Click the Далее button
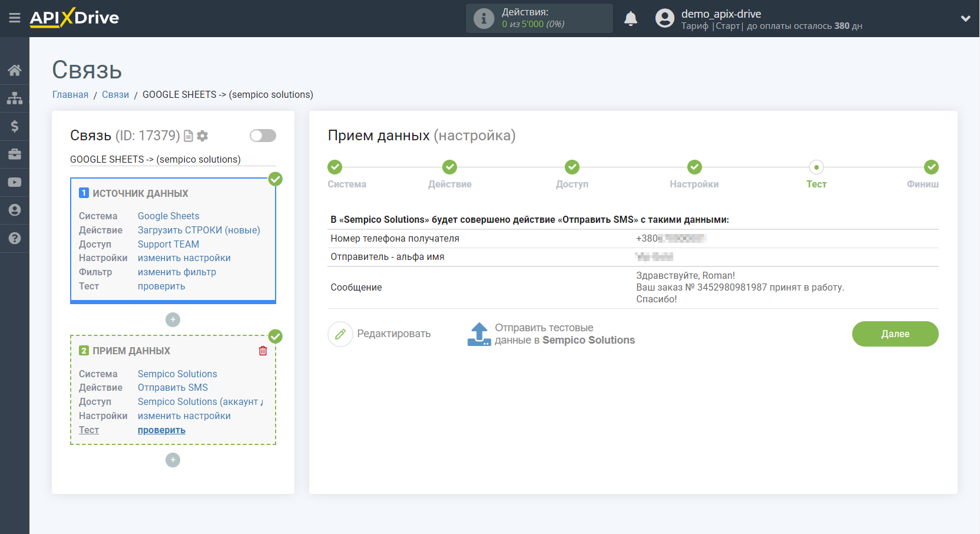This screenshot has height=534, width=980. (895, 334)
